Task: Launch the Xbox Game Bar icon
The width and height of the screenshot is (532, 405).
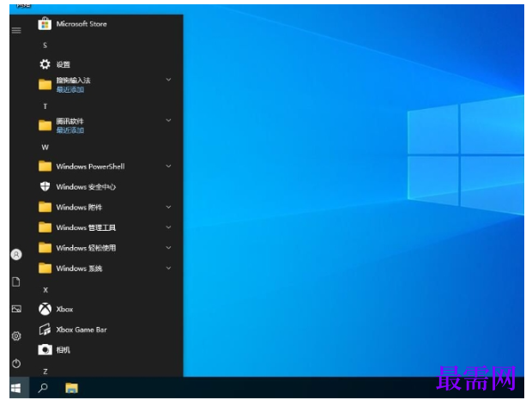Action: [x=45, y=329]
